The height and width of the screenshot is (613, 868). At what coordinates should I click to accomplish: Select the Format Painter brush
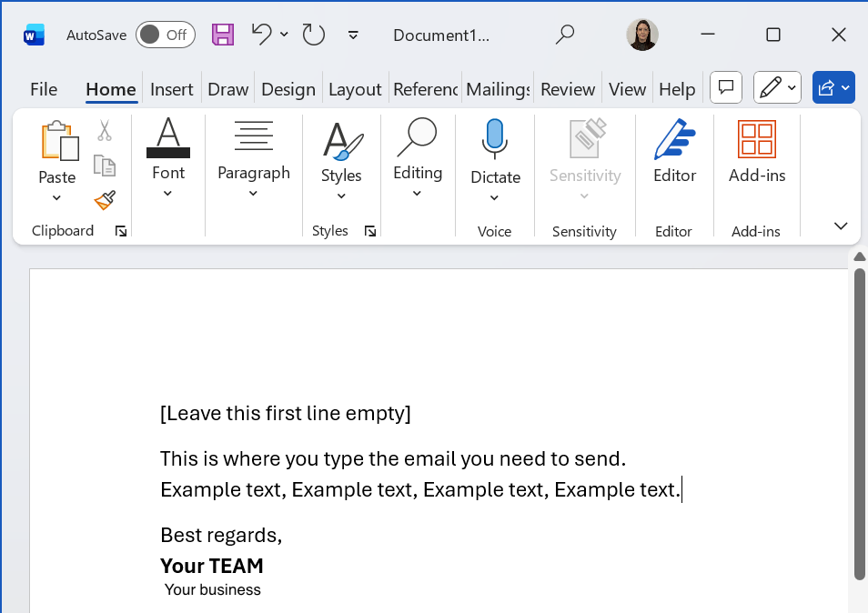point(104,199)
